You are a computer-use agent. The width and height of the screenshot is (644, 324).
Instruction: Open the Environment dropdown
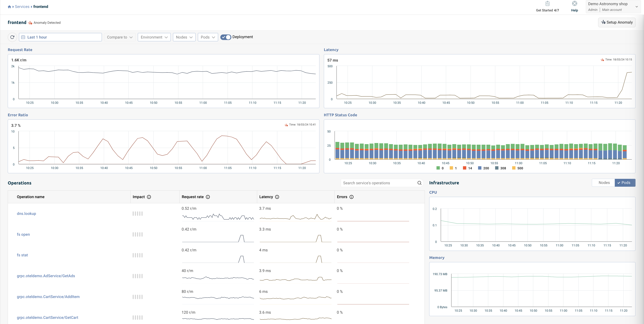pyautogui.click(x=154, y=37)
